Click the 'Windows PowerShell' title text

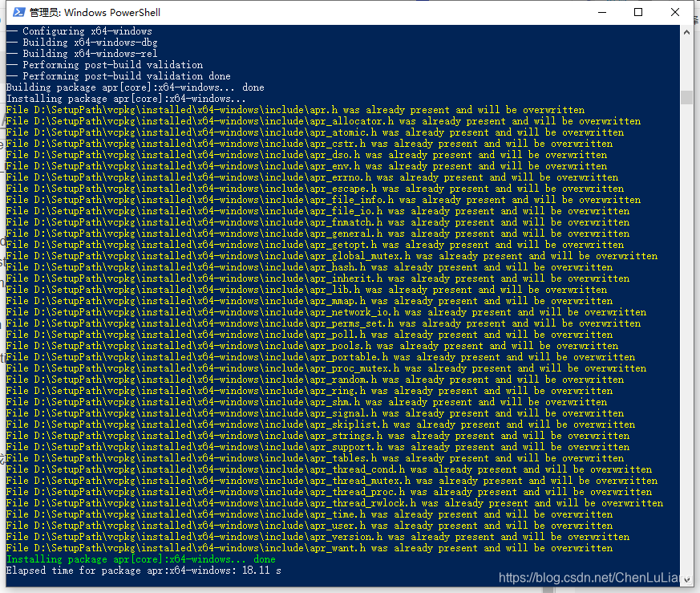click(112, 13)
